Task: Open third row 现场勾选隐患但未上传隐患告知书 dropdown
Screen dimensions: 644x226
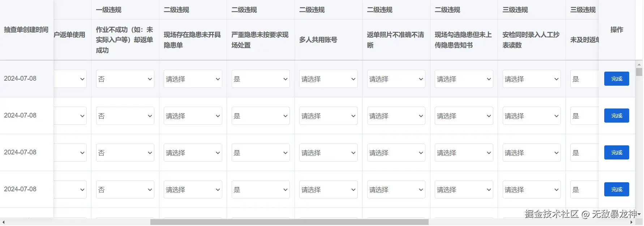Action: point(464,153)
